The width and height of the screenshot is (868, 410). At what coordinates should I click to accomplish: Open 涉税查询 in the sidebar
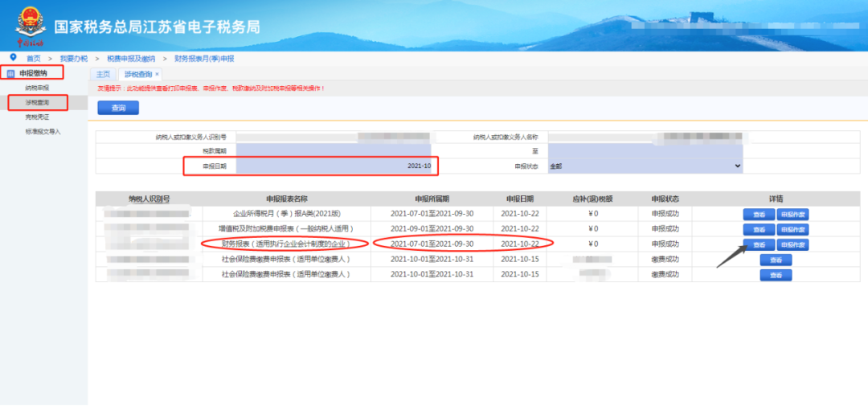click(x=37, y=103)
